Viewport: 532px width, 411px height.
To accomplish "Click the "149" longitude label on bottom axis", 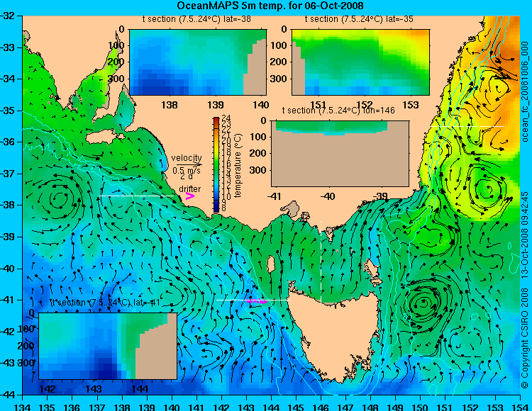I will (396, 407).
